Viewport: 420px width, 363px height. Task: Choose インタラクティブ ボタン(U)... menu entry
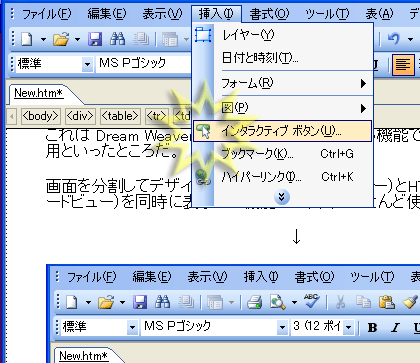coord(282,131)
